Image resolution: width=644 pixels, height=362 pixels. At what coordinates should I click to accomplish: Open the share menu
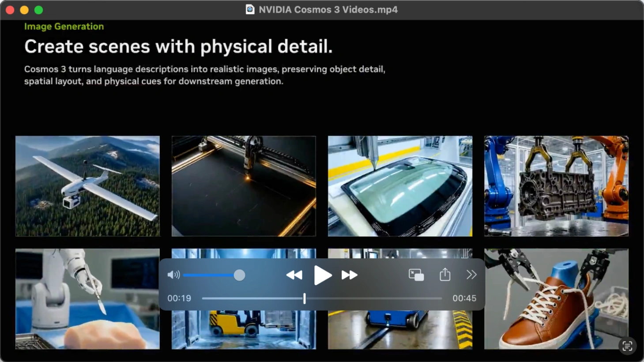point(445,275)
